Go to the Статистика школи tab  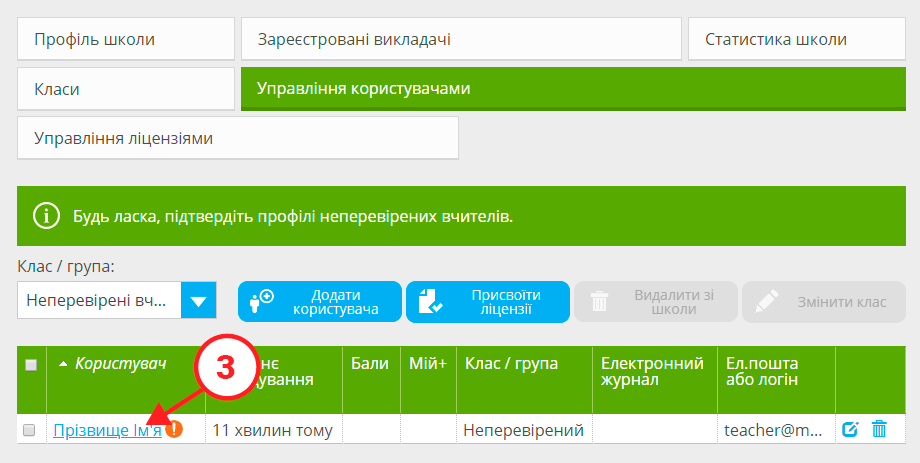pyautogui.click(x=796, y=40)
